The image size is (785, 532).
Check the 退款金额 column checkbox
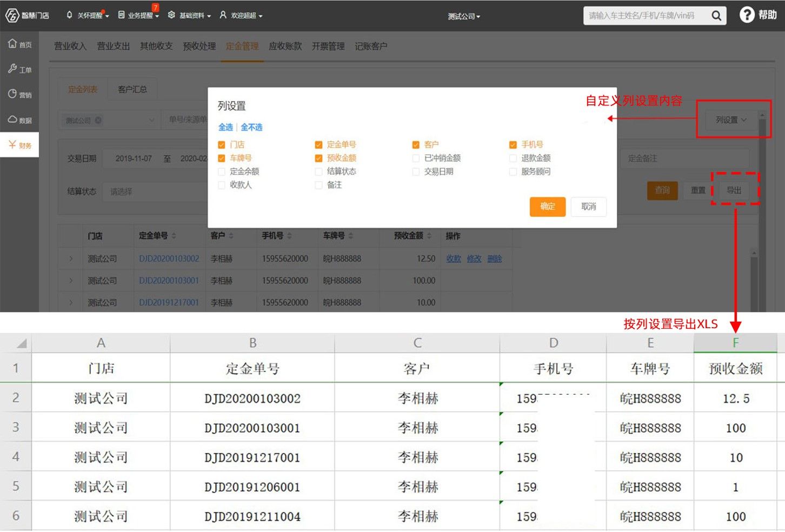[x=513, y=158]
